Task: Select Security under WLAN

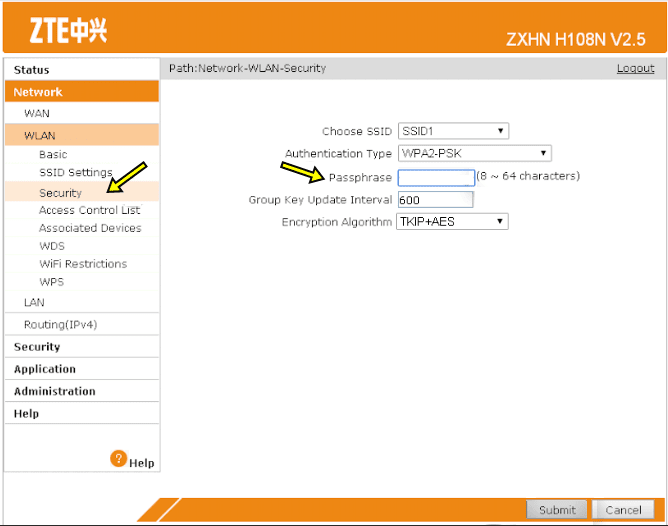Action: (82, 192)
